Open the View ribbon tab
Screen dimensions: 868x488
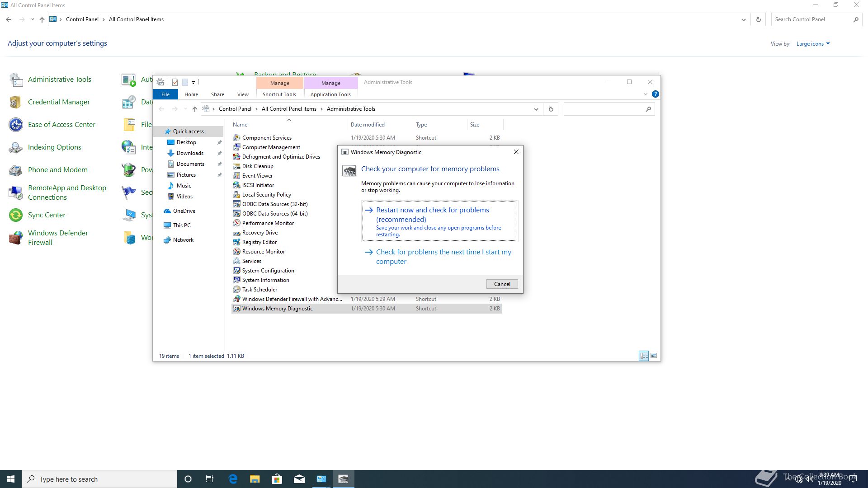243,94
